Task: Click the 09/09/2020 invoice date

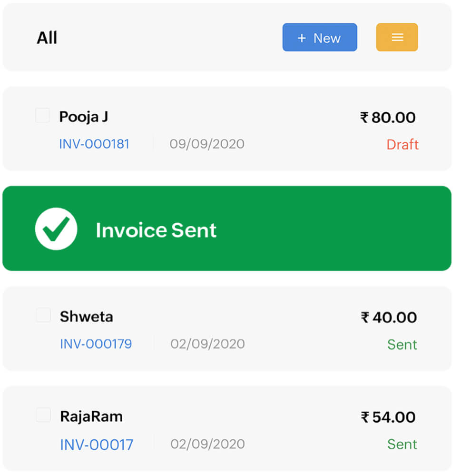Action: pos(207,144)
